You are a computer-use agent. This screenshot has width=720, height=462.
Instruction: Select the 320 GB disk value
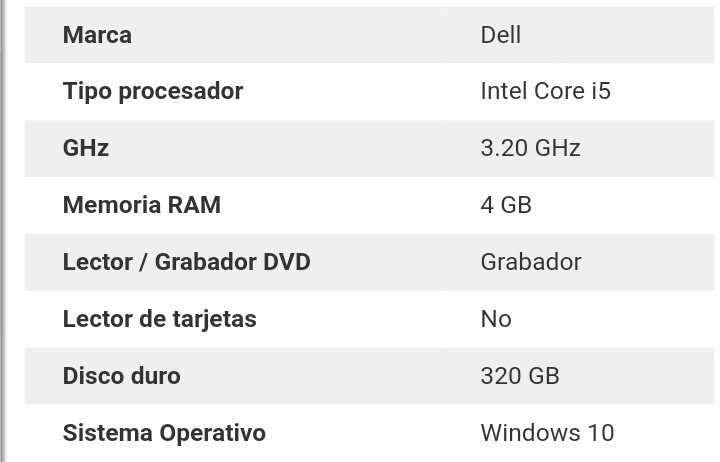(x=519, y=376)
